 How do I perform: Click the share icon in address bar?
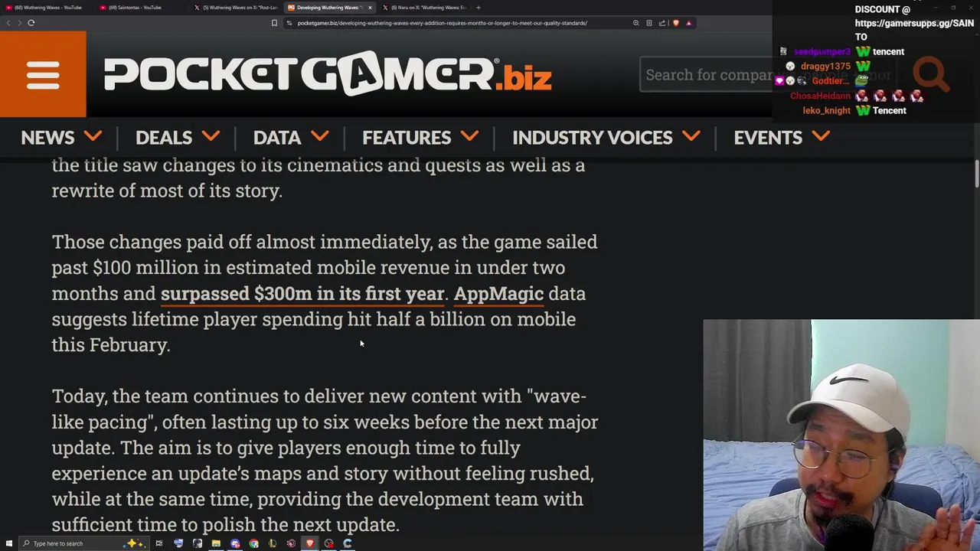coord(662,23)
